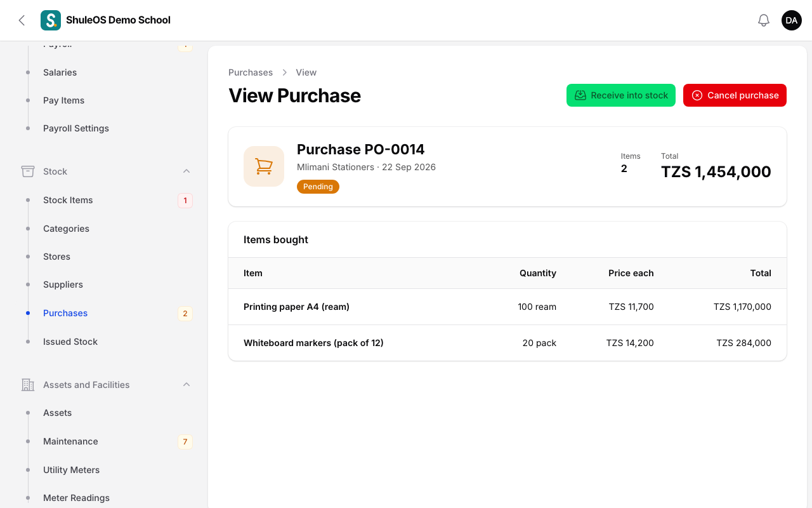Open Suppliers in the sidebar
Screen dimensions: 812x508
[x=63, y=284]
